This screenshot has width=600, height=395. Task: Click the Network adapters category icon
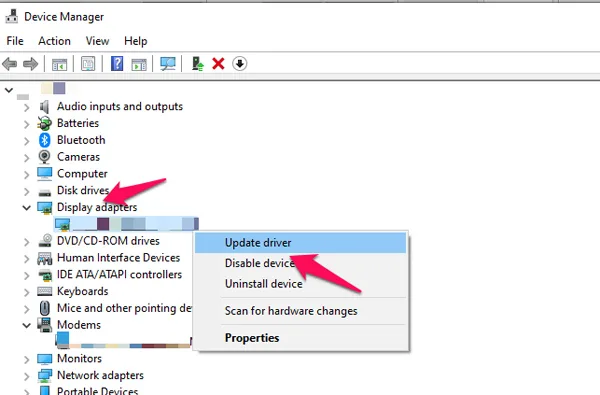(x=45, y=375)
